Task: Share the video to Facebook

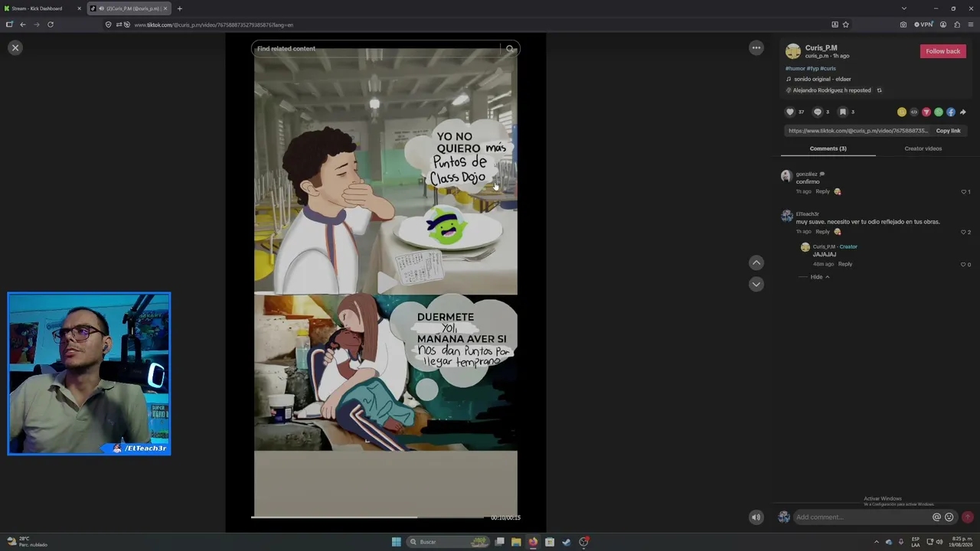Action: tap(951, 112)
